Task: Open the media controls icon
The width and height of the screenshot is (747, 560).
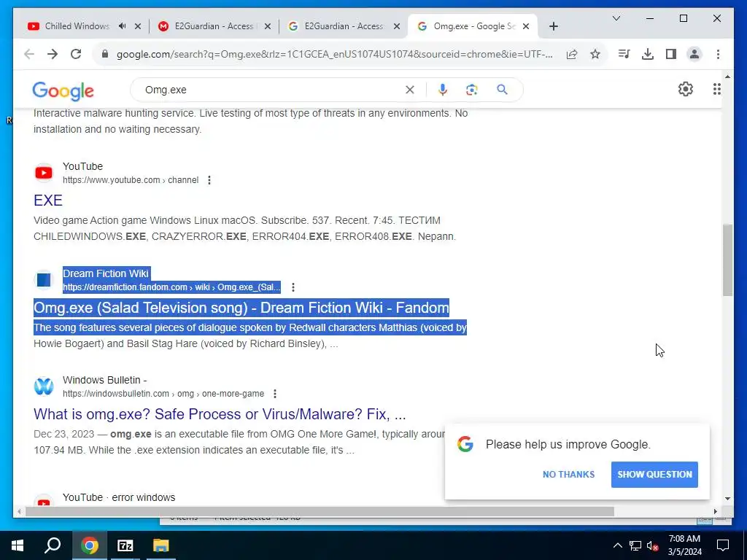Action: 624,54
